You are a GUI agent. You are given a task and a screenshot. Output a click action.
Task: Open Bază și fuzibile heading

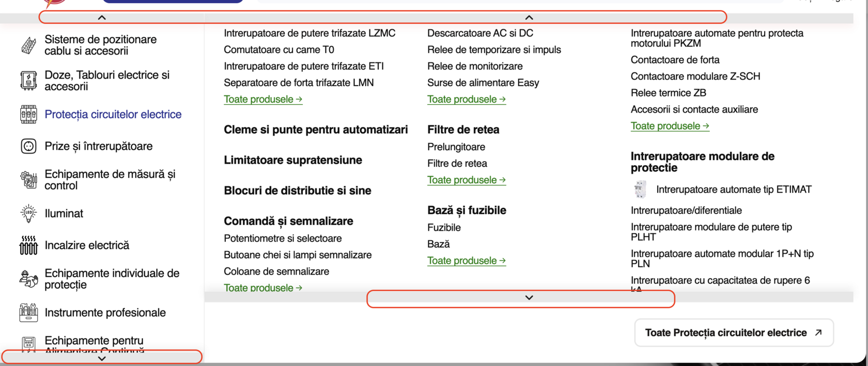467,210
